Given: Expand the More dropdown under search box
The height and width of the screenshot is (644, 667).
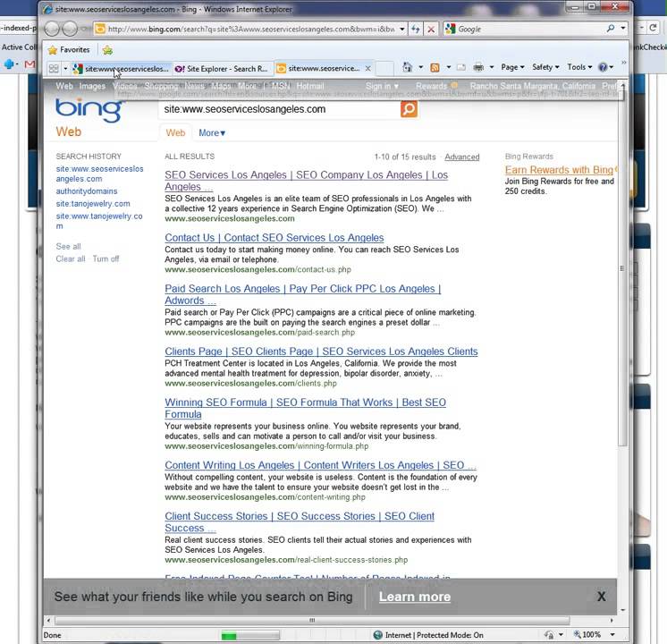Looking at the screenshot, I should tap(212, 132).
